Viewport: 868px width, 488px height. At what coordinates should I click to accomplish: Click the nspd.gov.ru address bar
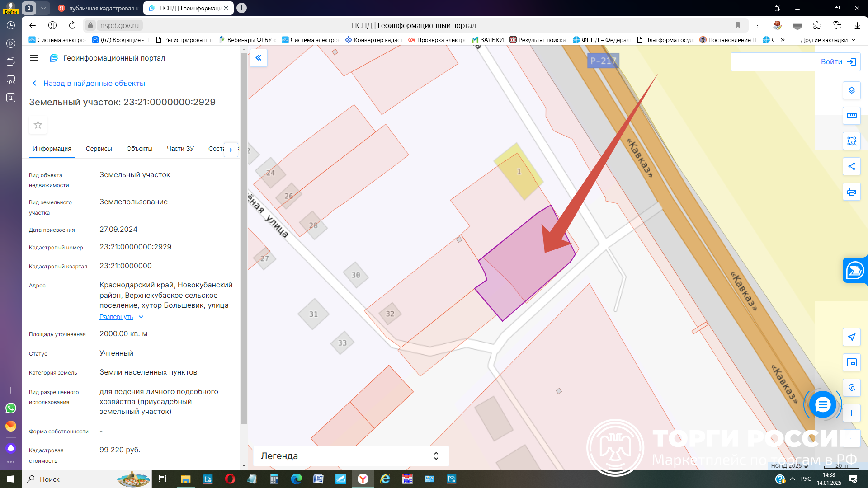click(x=119, y=25)
